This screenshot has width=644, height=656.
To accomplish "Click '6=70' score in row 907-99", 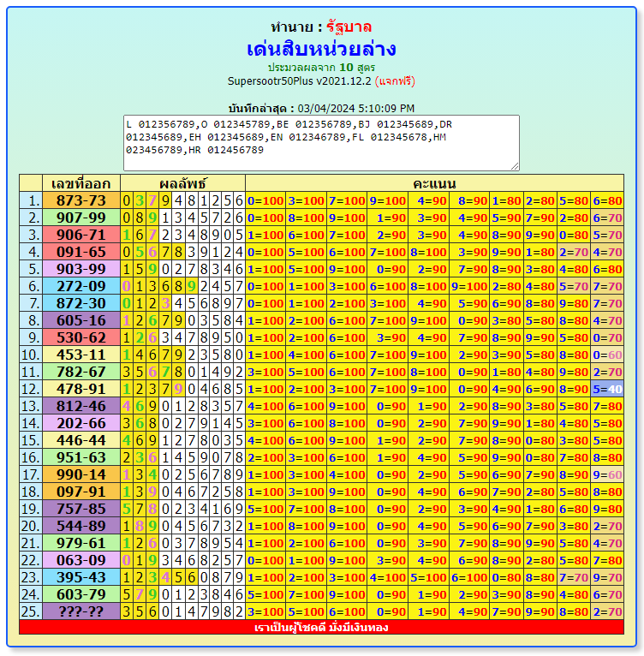I will tap(607, 218).
